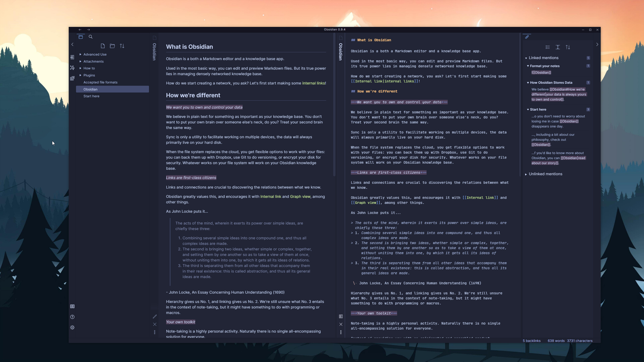Expand the Unlinked mentions section
644x362 pixels.
[526, 174]
